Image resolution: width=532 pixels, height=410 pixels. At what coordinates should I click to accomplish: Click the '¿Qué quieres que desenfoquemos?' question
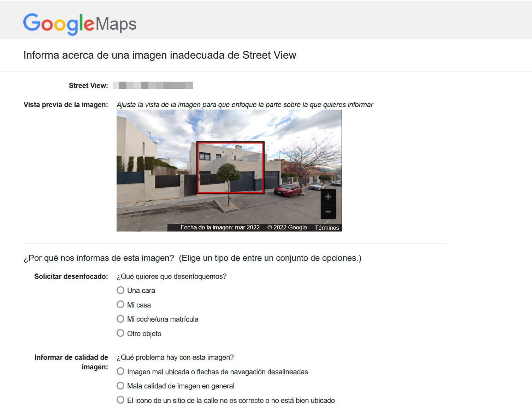[171, 276]
